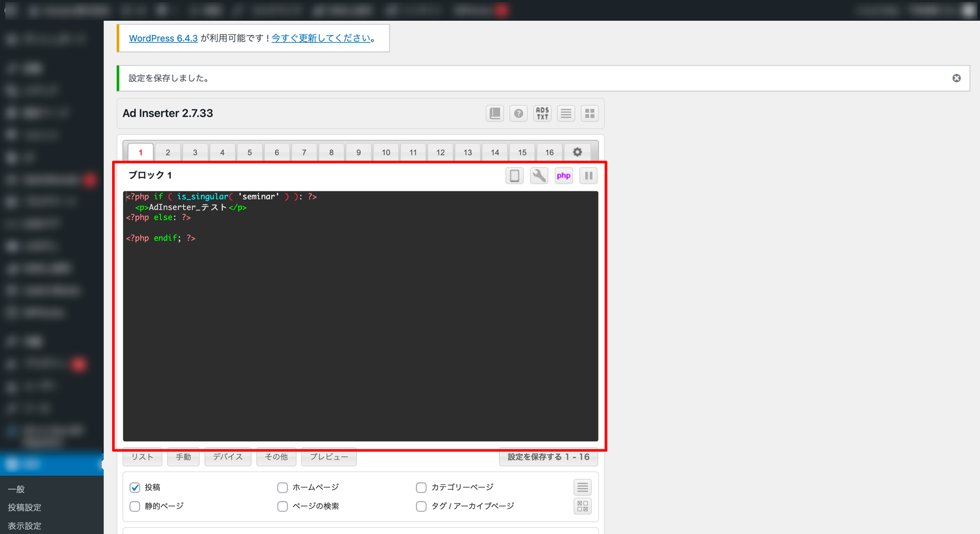The width and height of the screenshot is (980, 534).
Task: Toggle the blocks list view icon
Action: point(566,113)
